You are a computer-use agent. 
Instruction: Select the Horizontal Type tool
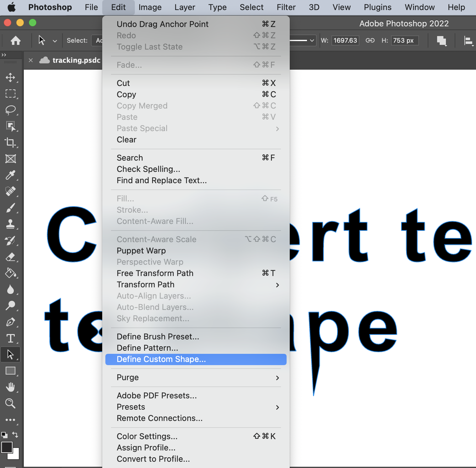(x=10, y=338)
